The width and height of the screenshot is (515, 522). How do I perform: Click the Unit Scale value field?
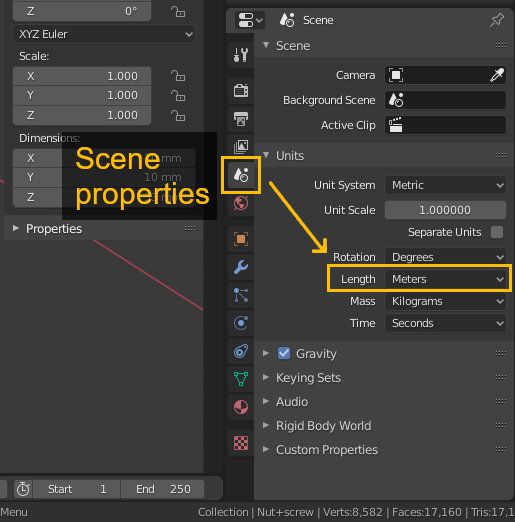pos(445,210)
